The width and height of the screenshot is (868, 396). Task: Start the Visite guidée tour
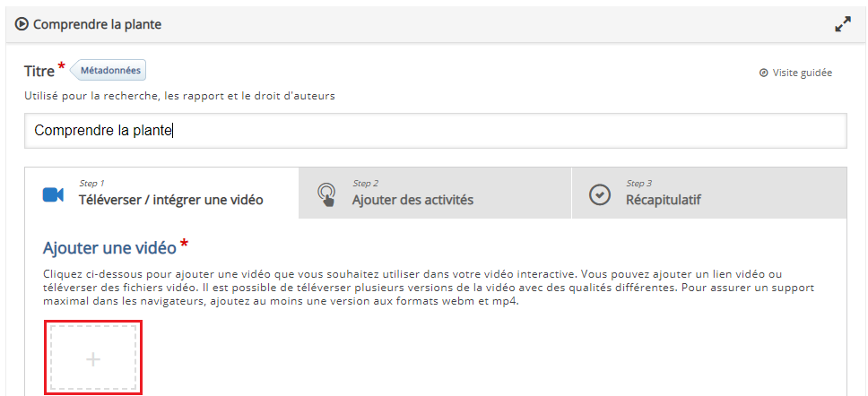(x=802, y=73)
